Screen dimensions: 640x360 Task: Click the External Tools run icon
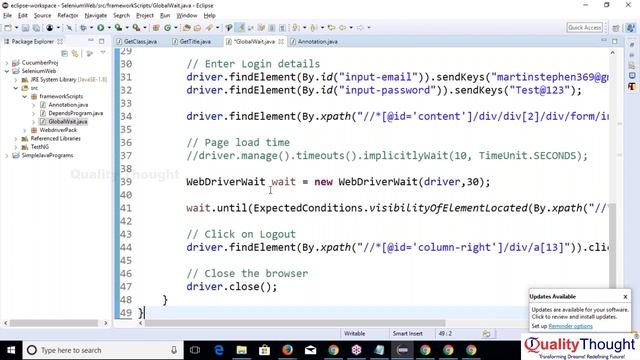pos(136,28)
